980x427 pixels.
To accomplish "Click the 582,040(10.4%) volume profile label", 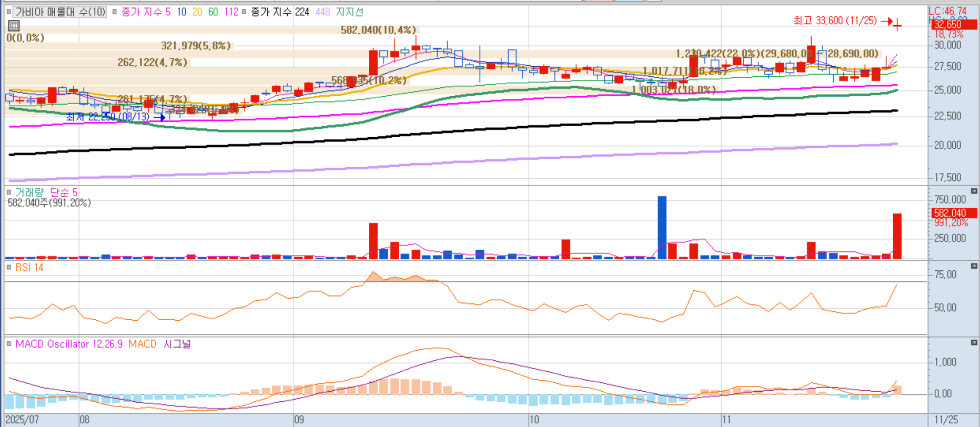I will coord(378,30).
